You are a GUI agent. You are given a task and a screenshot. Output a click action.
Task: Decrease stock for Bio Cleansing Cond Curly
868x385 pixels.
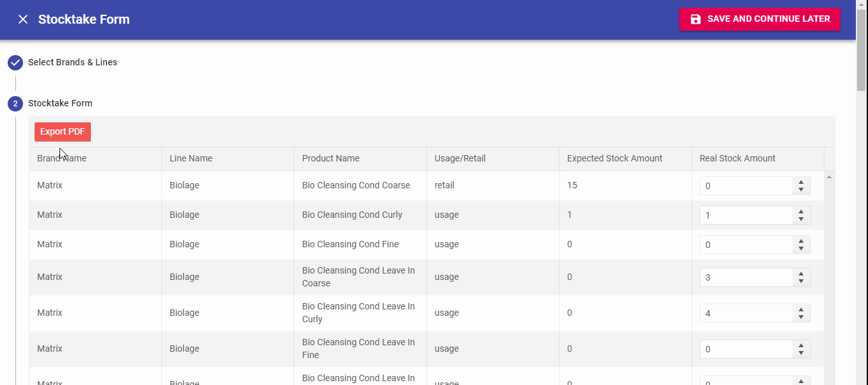801,219
